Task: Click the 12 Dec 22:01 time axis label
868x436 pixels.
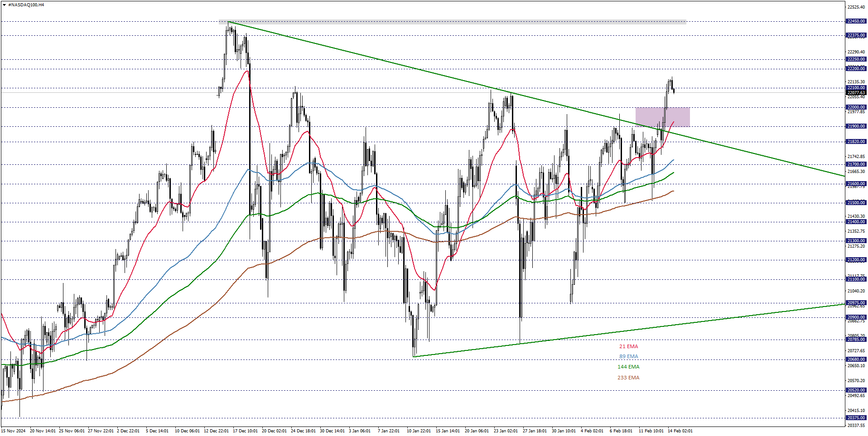Action: coord(216,431)
